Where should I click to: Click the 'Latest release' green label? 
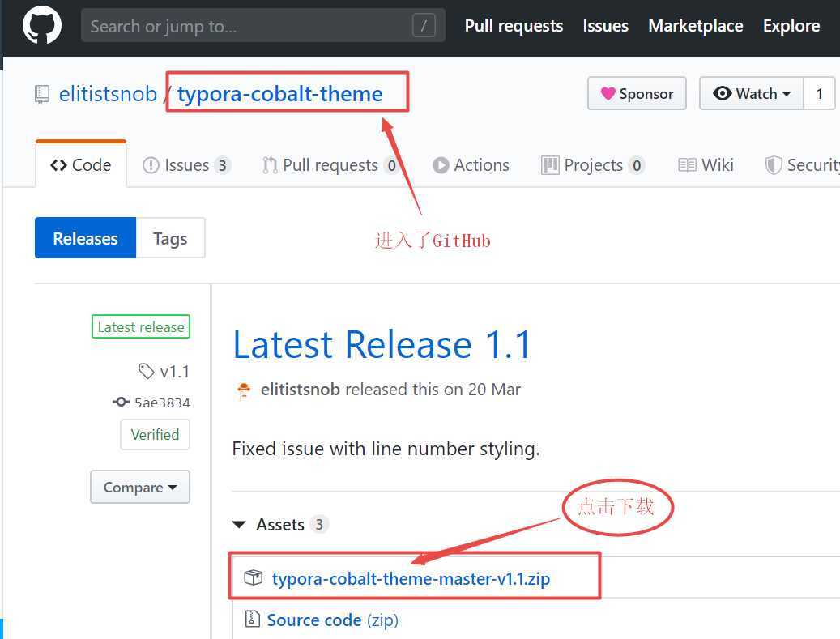[x=141, y=326]
